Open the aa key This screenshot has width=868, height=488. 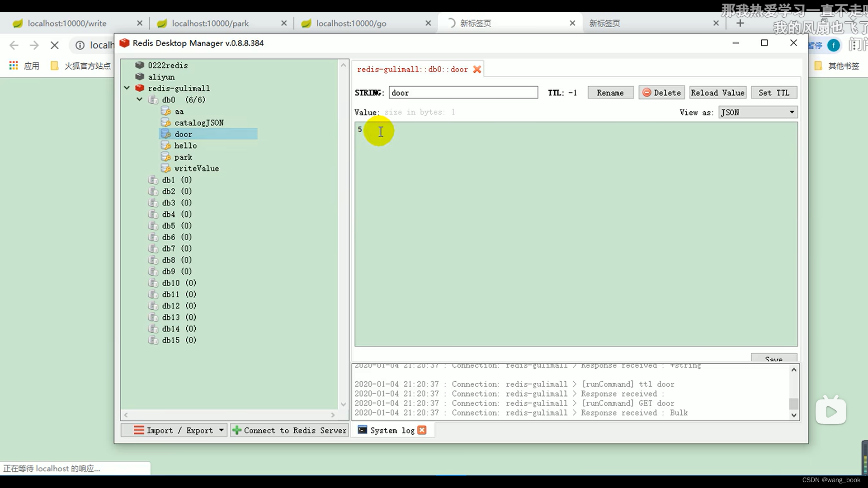(179, 111)
